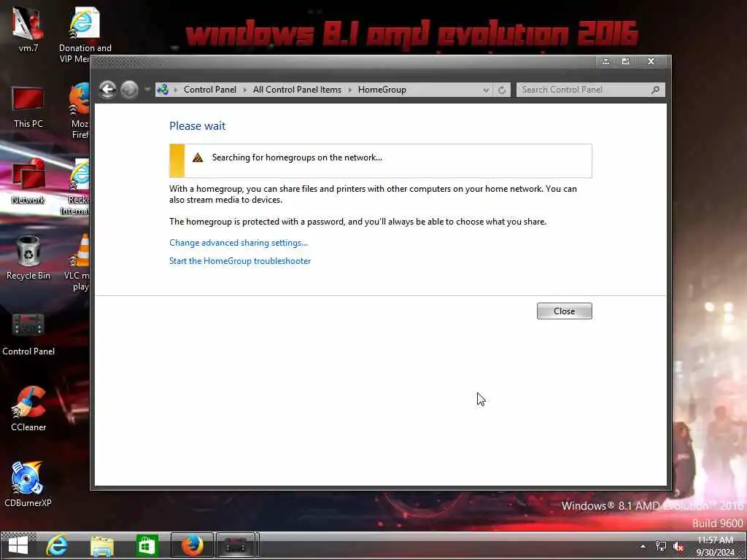Screen dimensions: 747x560
Task: Expand the chevron before Control Panel breadcrumb
Action: 175,90
